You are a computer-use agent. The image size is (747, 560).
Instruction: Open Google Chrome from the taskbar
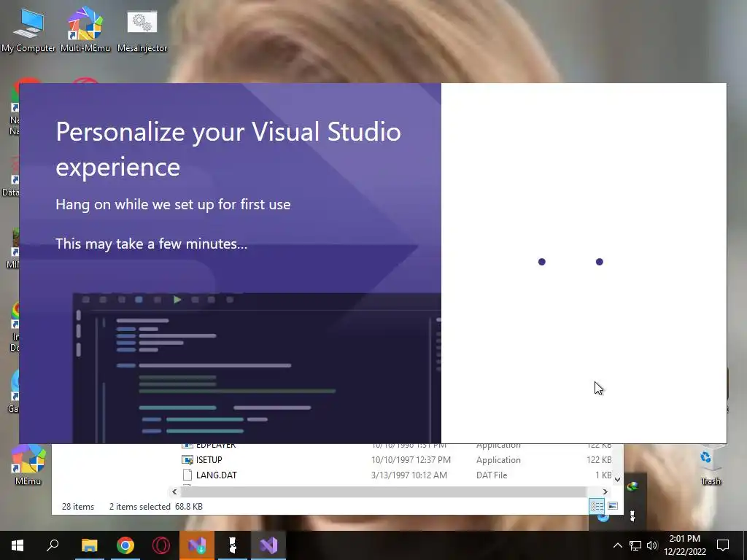(x=125, y=545)
